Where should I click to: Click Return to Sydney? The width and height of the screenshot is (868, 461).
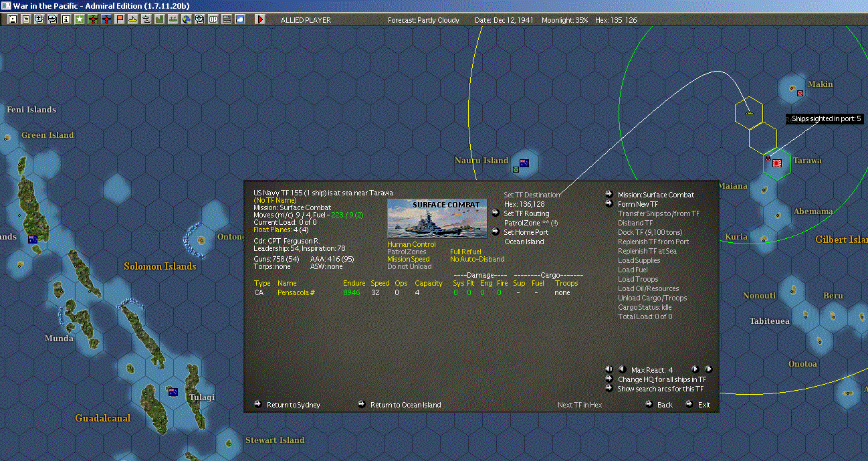click(294, 405)
